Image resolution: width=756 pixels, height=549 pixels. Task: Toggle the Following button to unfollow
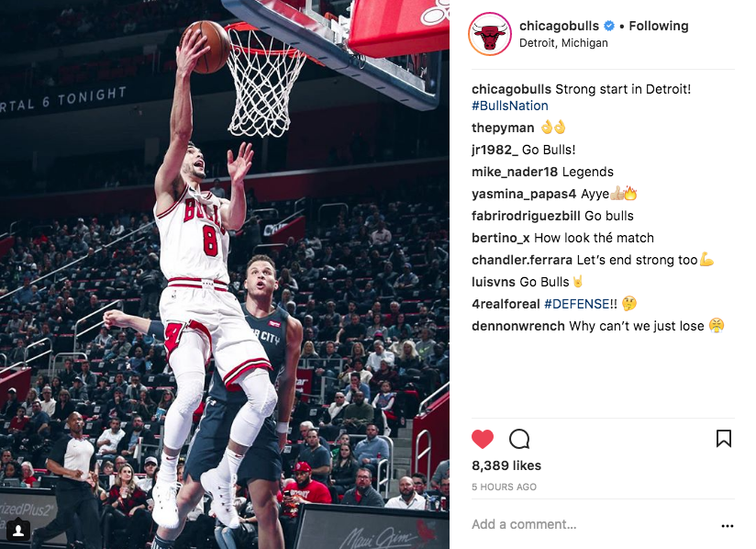tap(659, 26)
